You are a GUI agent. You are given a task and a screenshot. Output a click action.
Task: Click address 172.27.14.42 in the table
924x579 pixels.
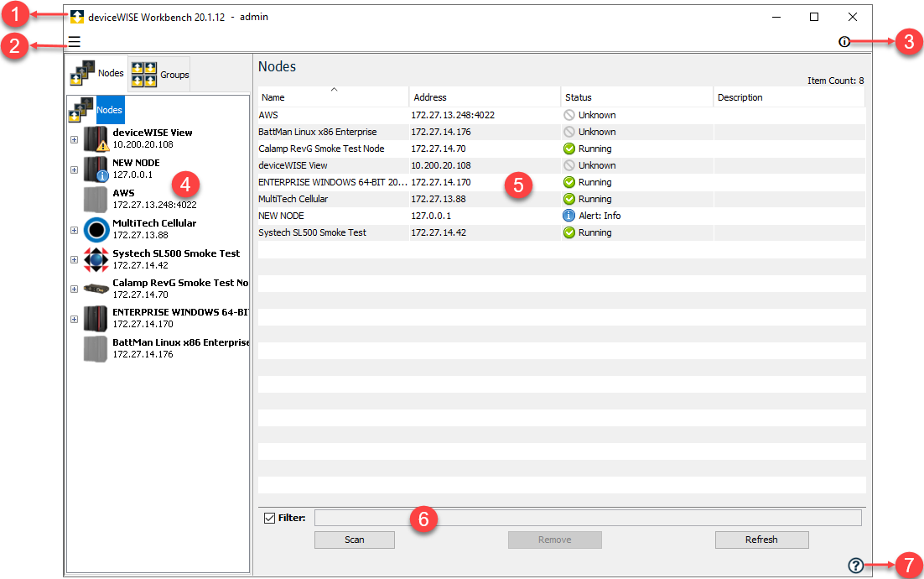439,232
